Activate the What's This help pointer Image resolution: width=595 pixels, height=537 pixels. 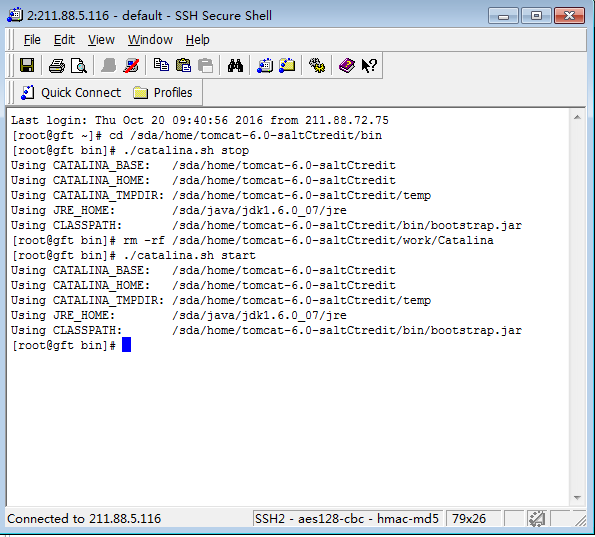pos(369,66)
